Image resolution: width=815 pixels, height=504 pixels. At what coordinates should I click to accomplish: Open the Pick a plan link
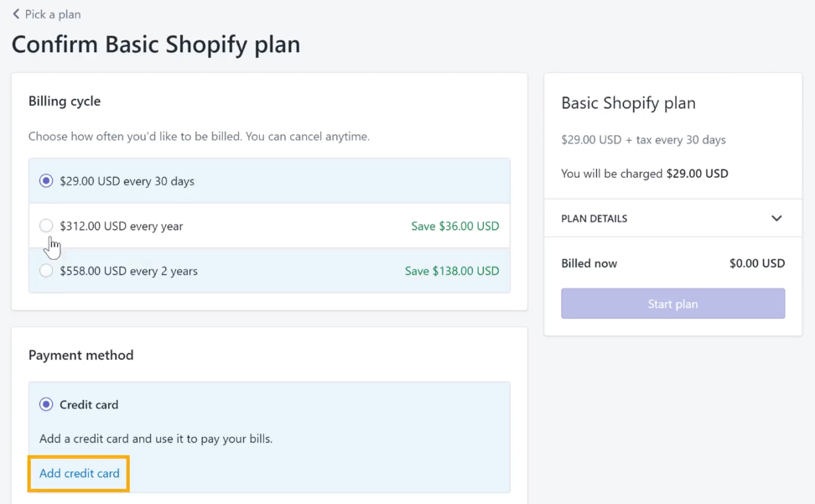53,14
